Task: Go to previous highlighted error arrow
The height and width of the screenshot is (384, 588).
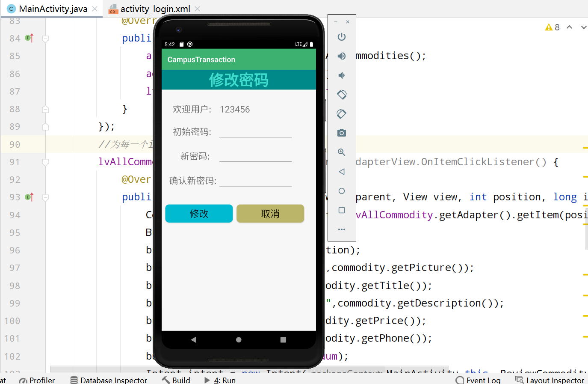Action: click(x=569, y=27)
